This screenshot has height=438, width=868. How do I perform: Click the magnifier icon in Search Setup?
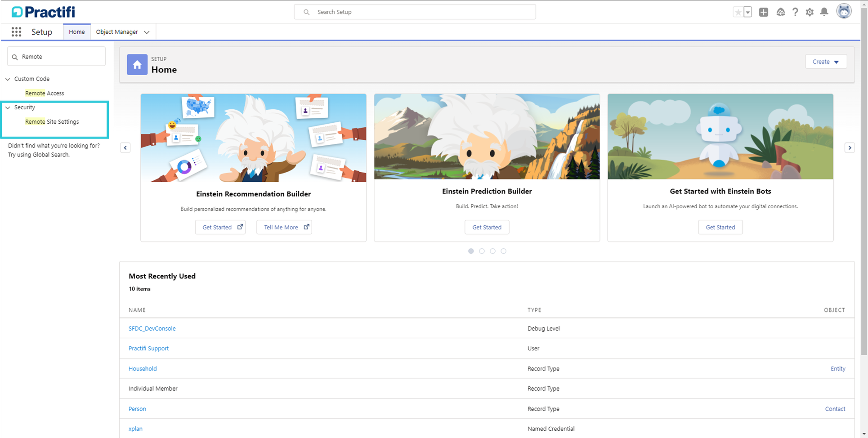click(306, 12)
